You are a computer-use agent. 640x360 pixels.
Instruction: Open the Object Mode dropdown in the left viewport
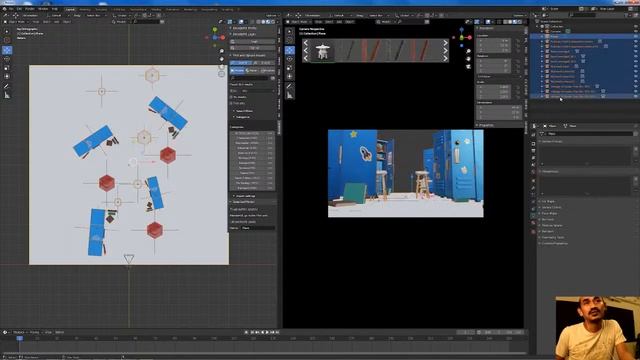[x=17, y=22]
